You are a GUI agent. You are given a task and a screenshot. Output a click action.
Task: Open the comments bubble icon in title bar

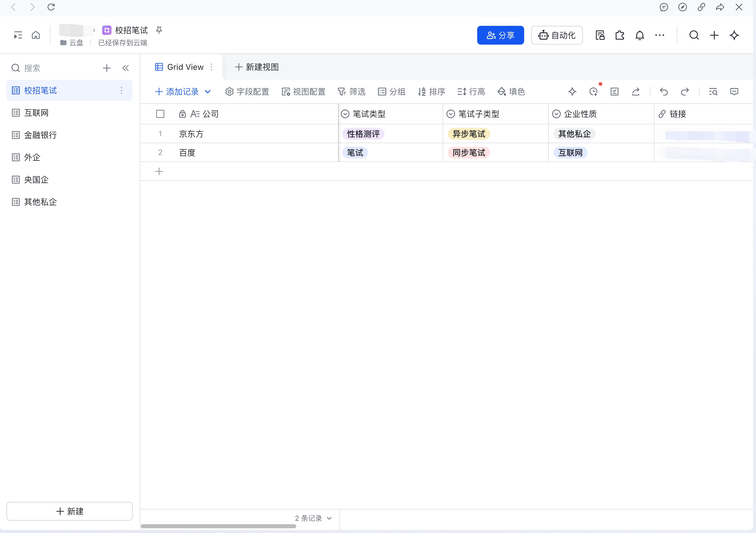664,7
